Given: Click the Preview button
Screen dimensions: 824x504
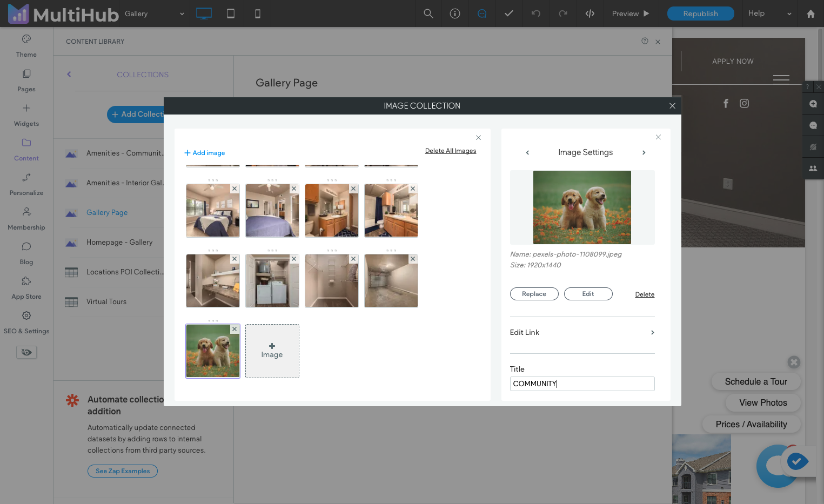Looking at the screenshot, I should tap(631, 14).
